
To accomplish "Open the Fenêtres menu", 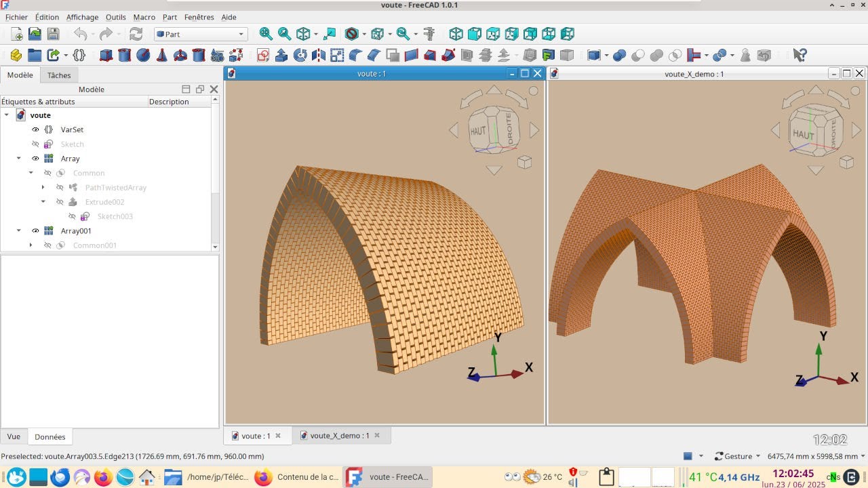I will (199, 17).
